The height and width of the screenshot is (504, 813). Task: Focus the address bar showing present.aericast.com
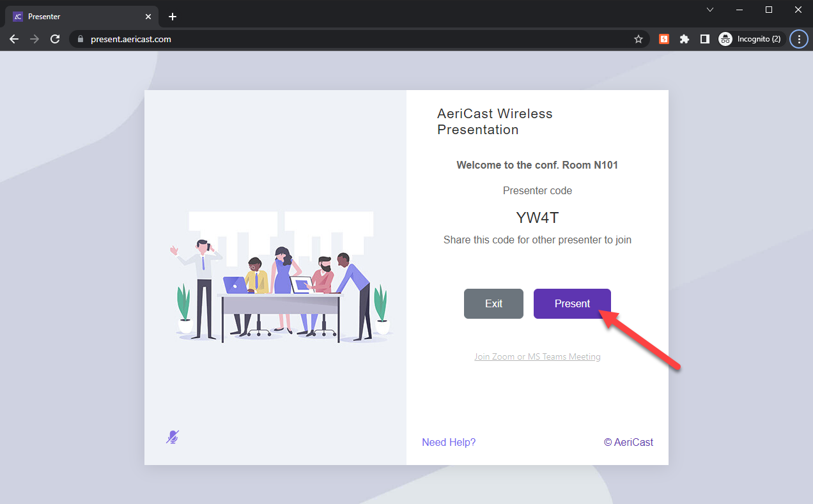coord(358,39)
